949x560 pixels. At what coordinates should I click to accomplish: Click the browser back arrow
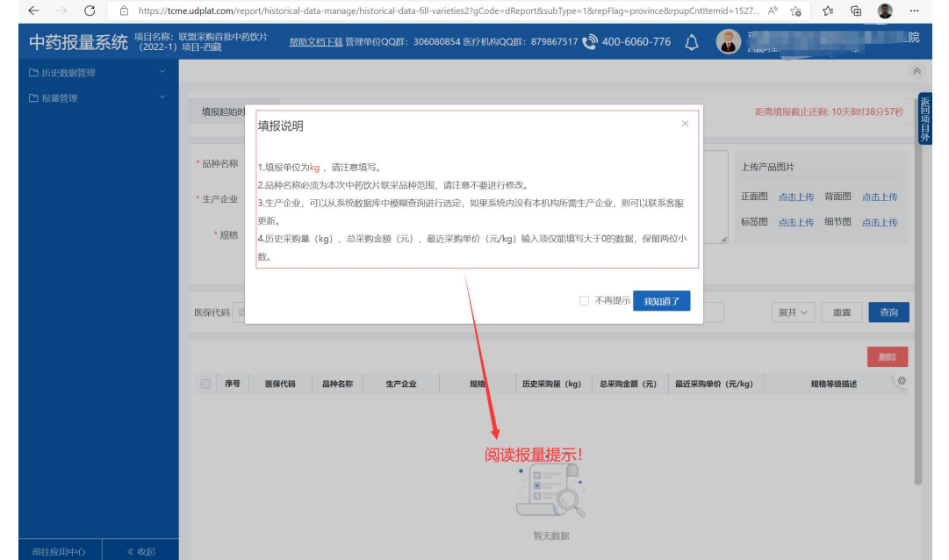(34, 11)
